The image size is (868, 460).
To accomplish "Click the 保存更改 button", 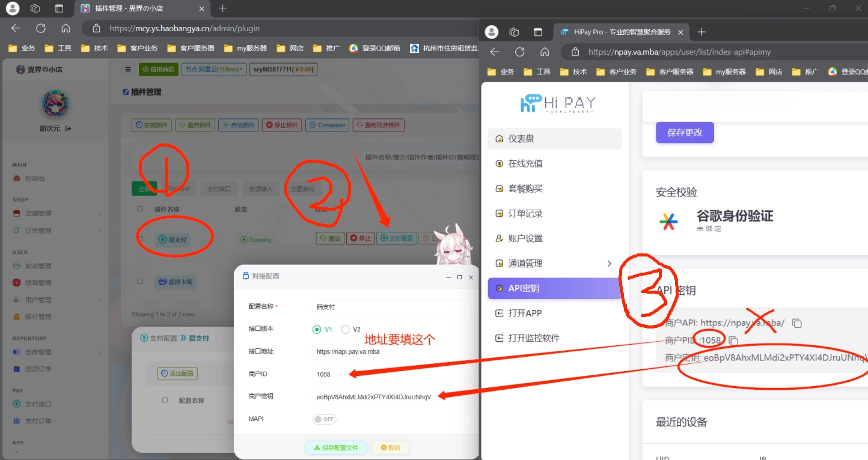I will pyautogui.click(x=685, y=133).
